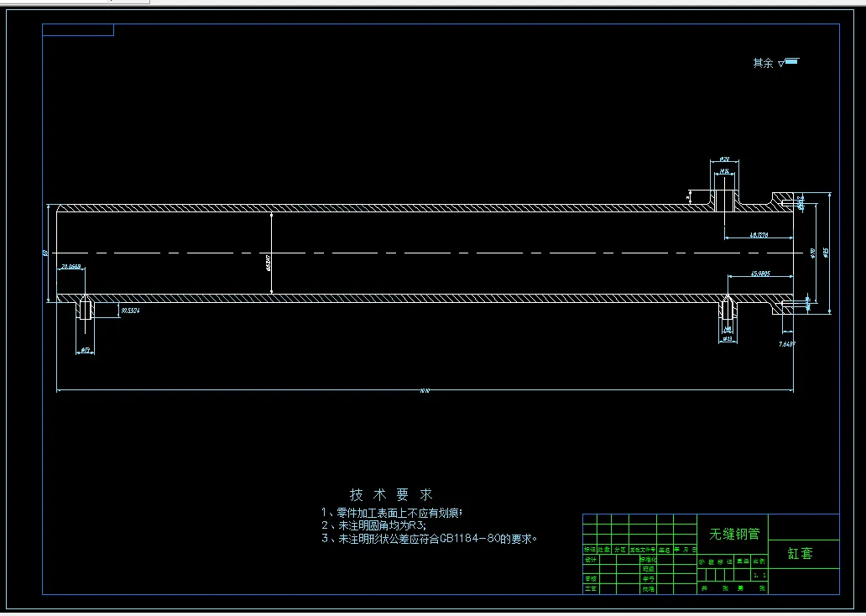The height and width of the screenshot is (616, 866).
Task: Click the surface roughness symbol beside 其余
Action: point(788,62)
